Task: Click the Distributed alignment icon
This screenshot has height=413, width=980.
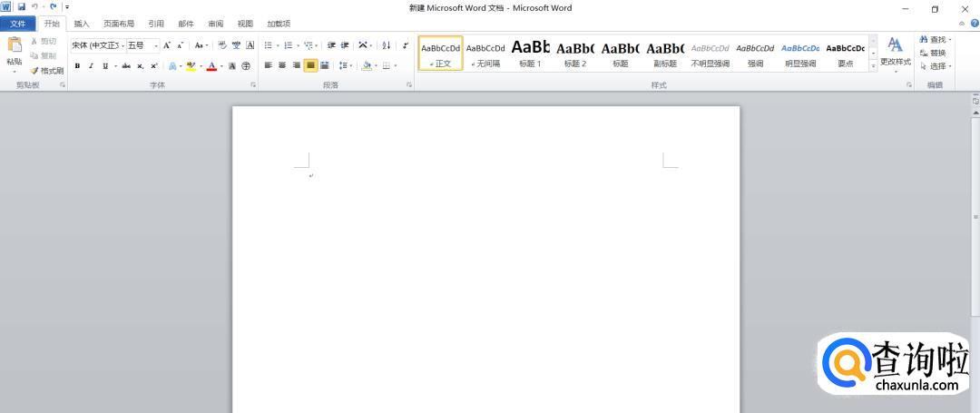Action: (x=324, y=65)
